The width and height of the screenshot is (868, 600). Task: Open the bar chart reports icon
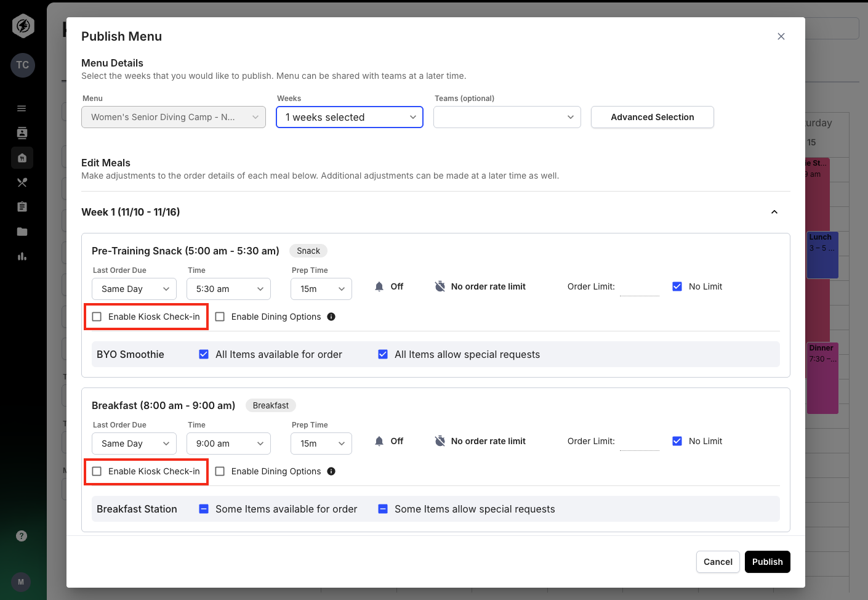22,256
